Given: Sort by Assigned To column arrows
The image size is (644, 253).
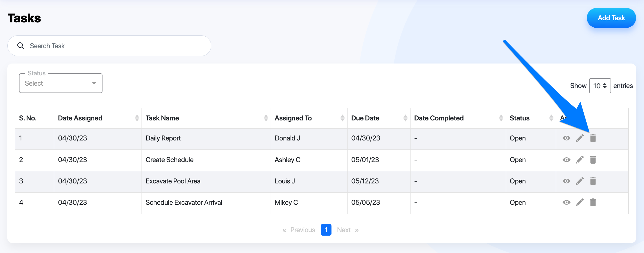Looking at the screenshot, I should tap(342, 118).
